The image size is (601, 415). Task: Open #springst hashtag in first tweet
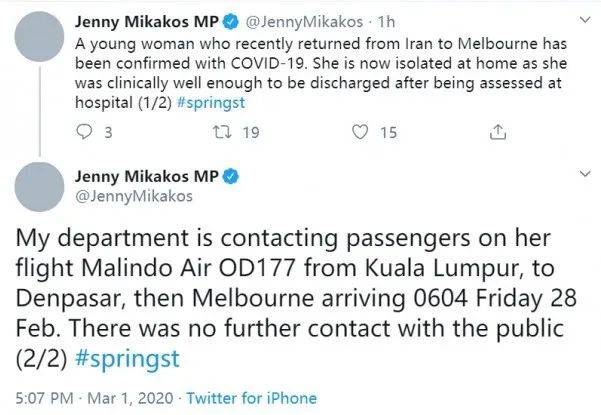(211, 103)
